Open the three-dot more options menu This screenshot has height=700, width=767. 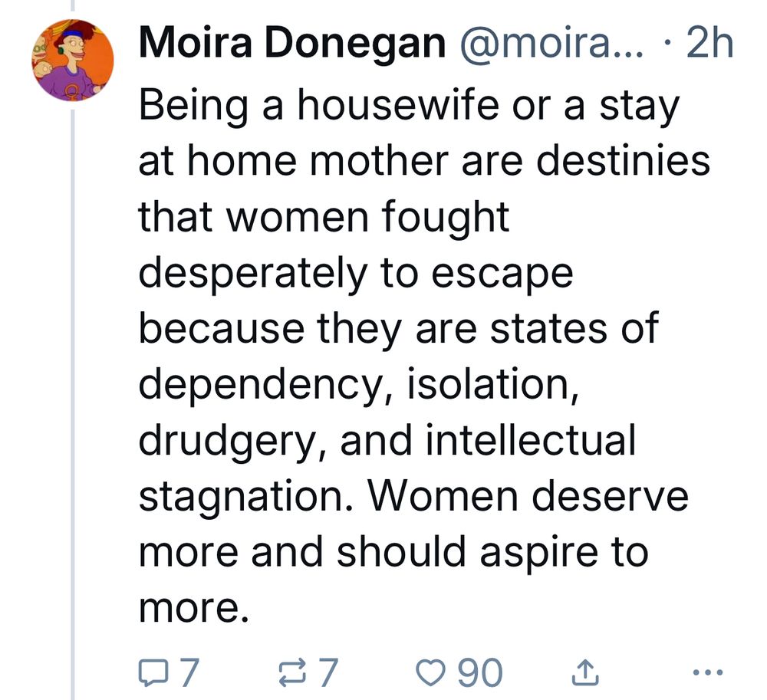708,672
